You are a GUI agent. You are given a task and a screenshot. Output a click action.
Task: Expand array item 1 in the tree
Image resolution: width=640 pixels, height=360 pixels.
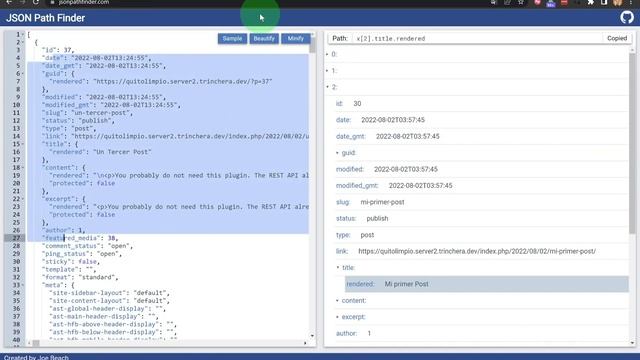pyautogui.click(x=327, y=71)
